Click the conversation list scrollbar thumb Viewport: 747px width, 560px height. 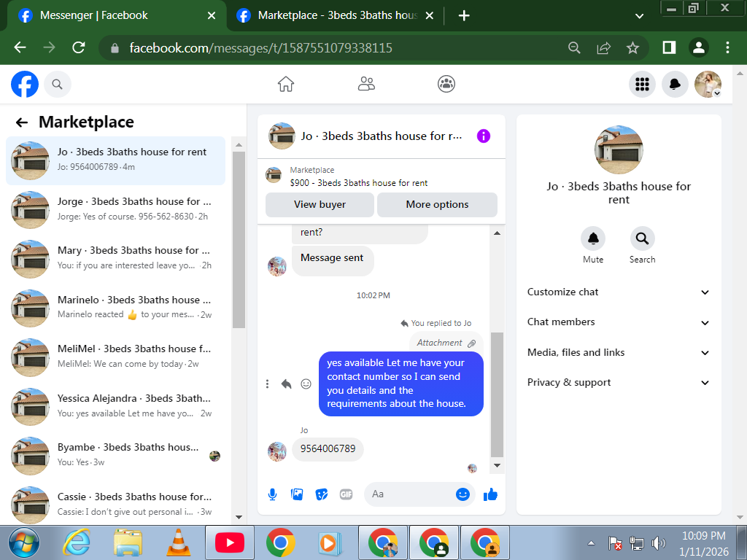(x=239, y=239)
